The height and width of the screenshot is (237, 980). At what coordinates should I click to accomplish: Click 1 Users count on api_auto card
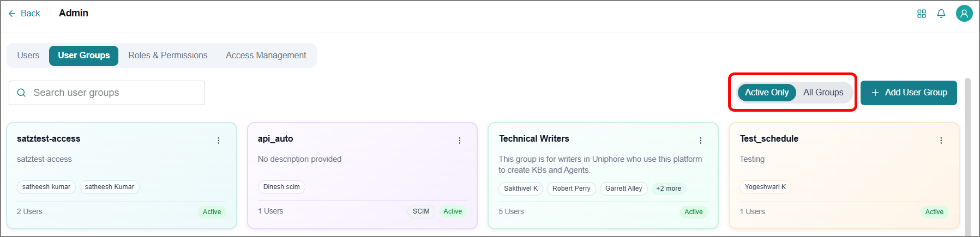pyautogui.click(x=270, y=211)
